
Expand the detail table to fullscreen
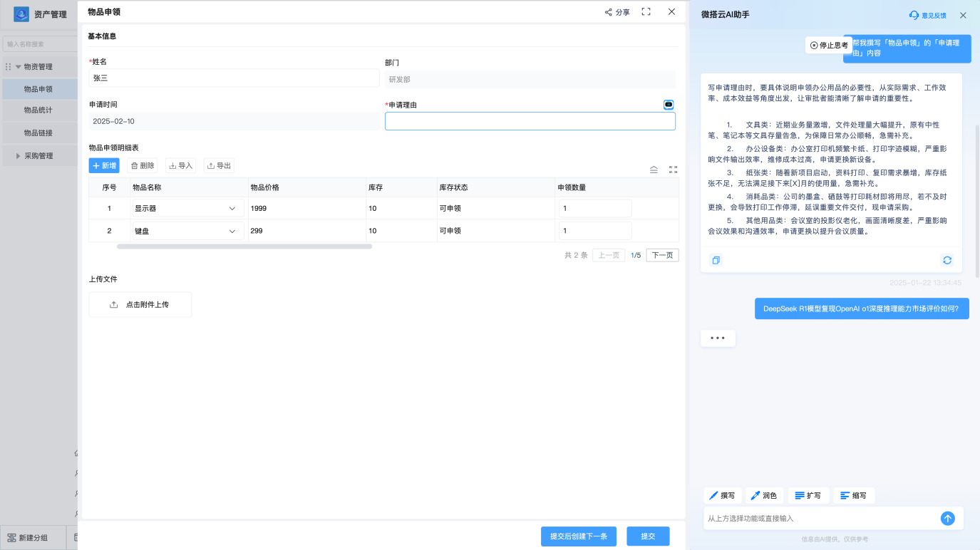[673, 170]
